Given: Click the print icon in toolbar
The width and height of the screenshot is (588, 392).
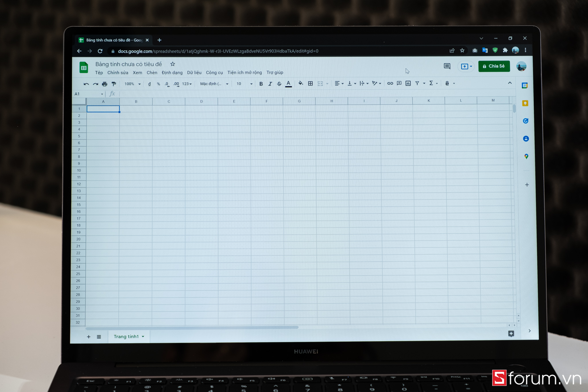Looking at the screenshot, I should (105, 84).
